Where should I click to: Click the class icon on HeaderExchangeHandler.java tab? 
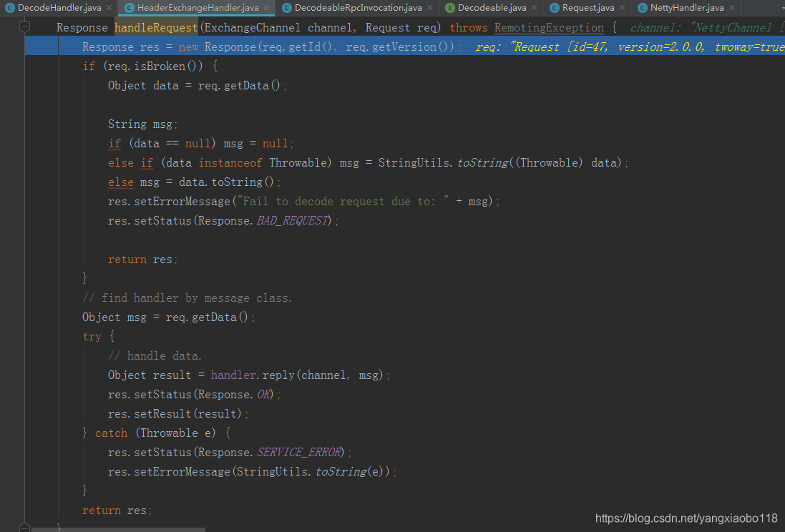tap(130, 7)
